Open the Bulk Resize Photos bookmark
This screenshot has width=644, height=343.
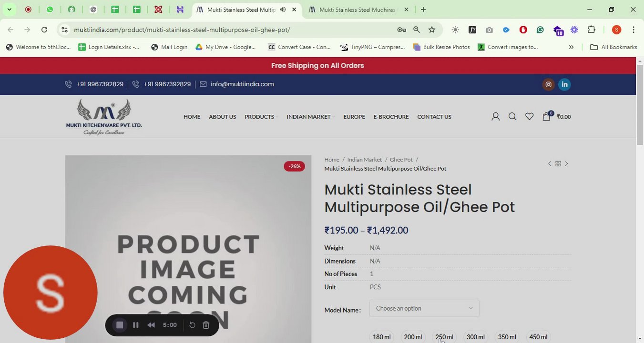click(442, 47)
